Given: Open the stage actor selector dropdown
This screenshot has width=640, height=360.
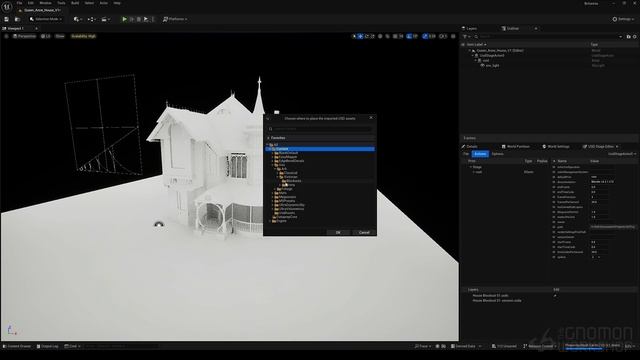Looking at the screenshot, I should tap(622, 154).
